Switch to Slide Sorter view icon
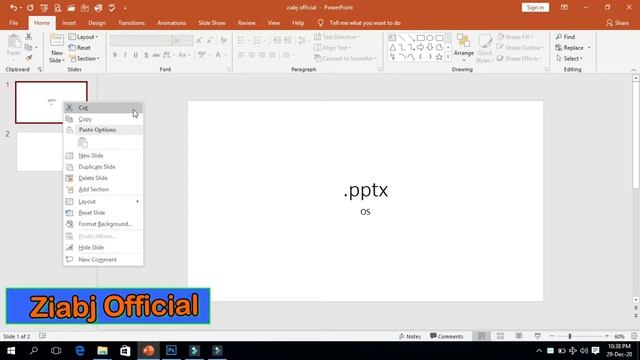 click(x=500, y=336)
